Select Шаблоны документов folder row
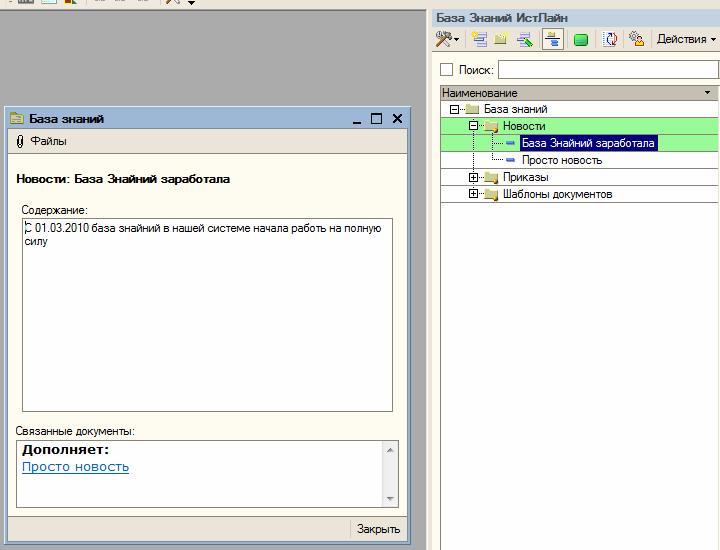The height and width of the screenshot is (550, 720). click(x=579, y=194)
